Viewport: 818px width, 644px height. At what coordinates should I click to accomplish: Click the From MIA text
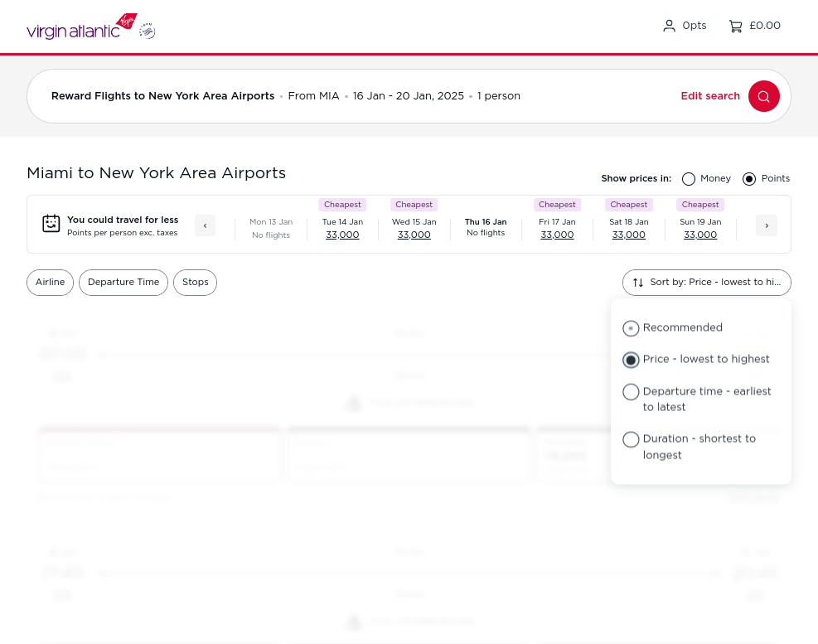[313, 96]
